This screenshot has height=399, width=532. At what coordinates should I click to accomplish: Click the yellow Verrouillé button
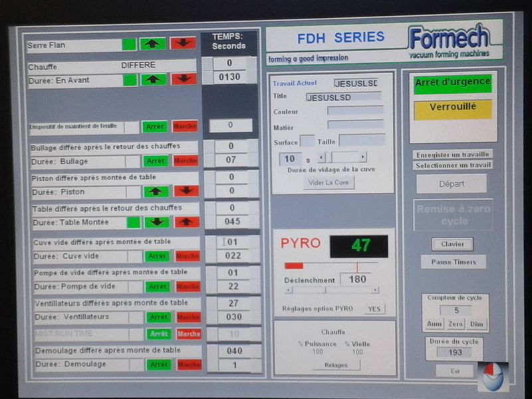(453, 109)
